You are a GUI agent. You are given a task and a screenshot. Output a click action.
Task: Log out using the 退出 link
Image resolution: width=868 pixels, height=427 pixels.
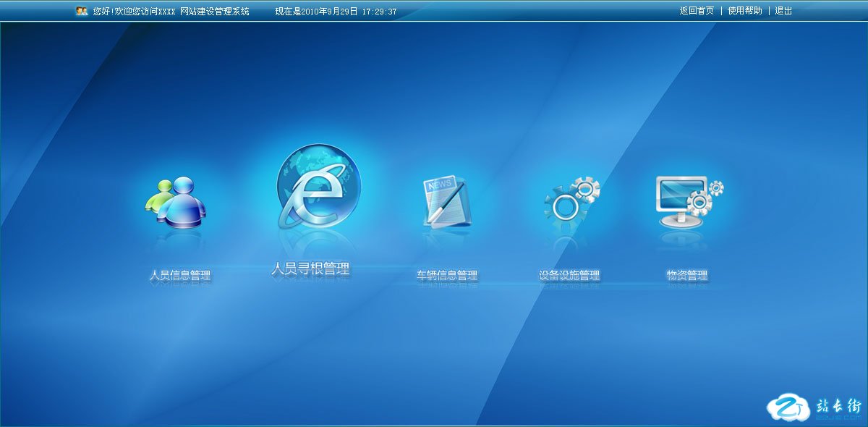coord(783,11)
